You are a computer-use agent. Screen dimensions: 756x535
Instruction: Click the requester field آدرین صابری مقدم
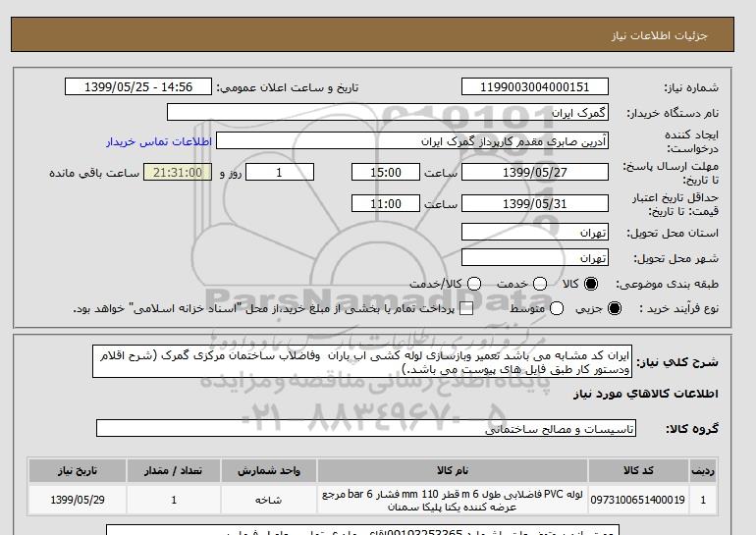tap(412, 141)
